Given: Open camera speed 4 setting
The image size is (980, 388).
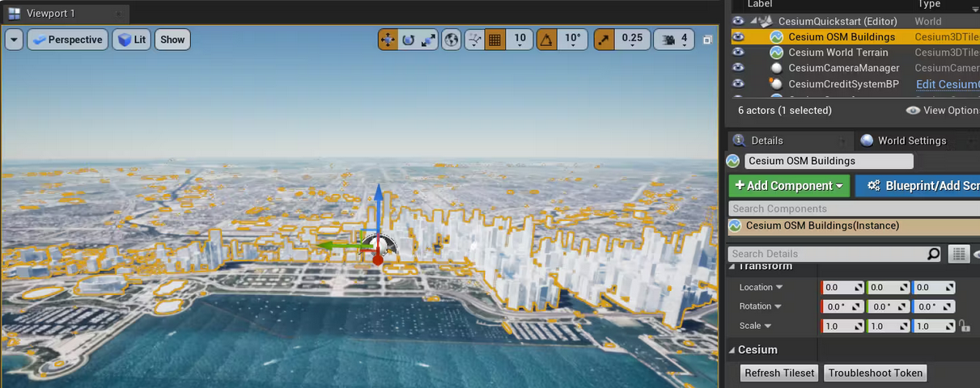Looking at the screenshot, I should (x=675, y=39).
